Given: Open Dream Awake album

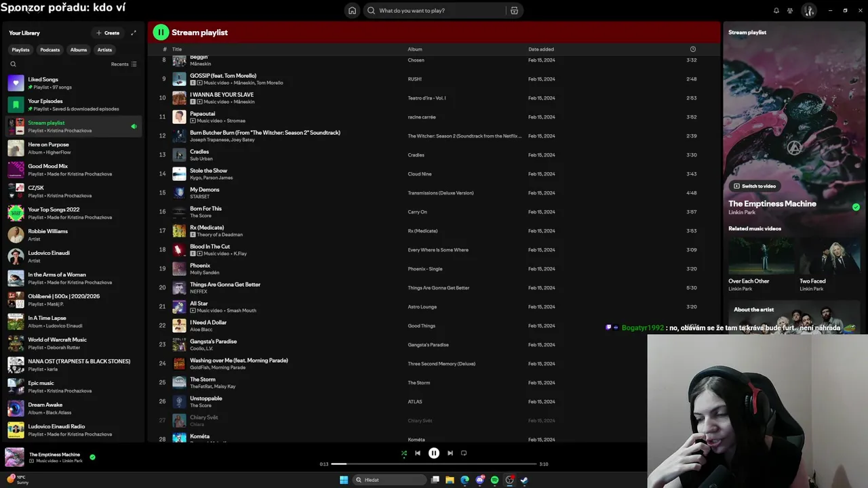Looking at the screenshot, I should pos(73,408).
